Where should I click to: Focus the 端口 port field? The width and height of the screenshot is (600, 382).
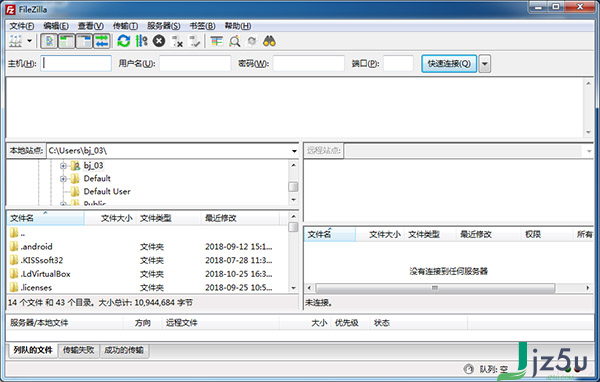[x=398, y=63]
